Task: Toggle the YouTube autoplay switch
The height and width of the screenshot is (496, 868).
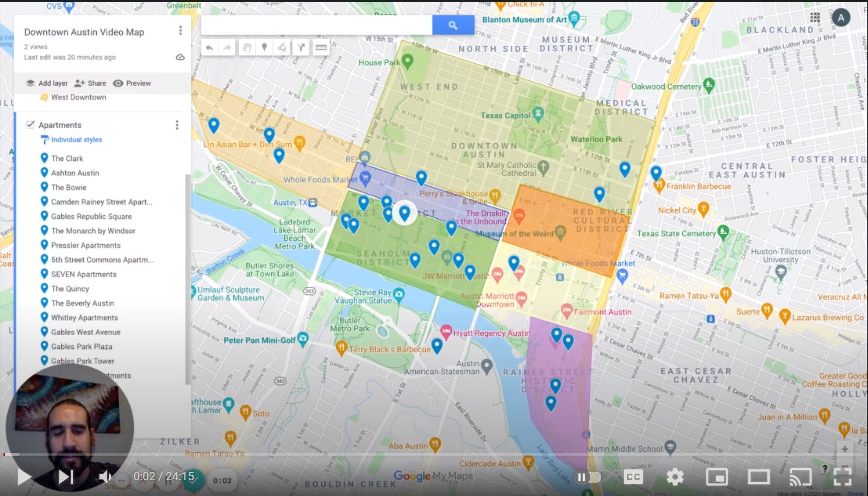Action: pos(588,477)
